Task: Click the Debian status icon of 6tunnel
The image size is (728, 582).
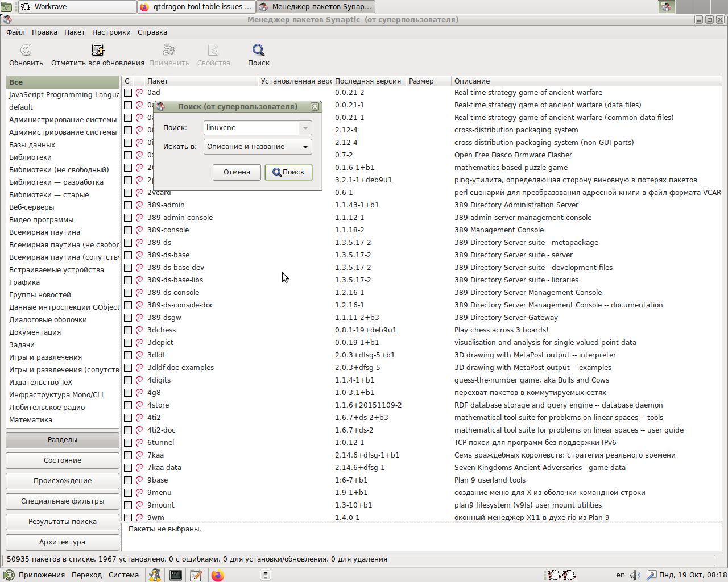Action: pos(139,443)
